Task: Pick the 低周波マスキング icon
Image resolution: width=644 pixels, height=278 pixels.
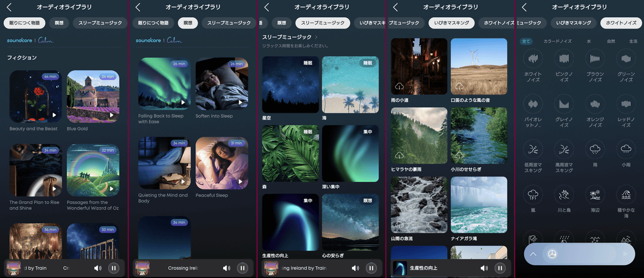Action: click(x=533, y=149)
